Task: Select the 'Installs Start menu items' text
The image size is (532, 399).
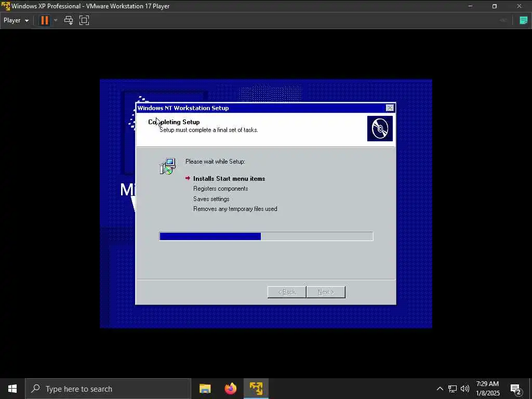Action: click(x=229, y=179)
